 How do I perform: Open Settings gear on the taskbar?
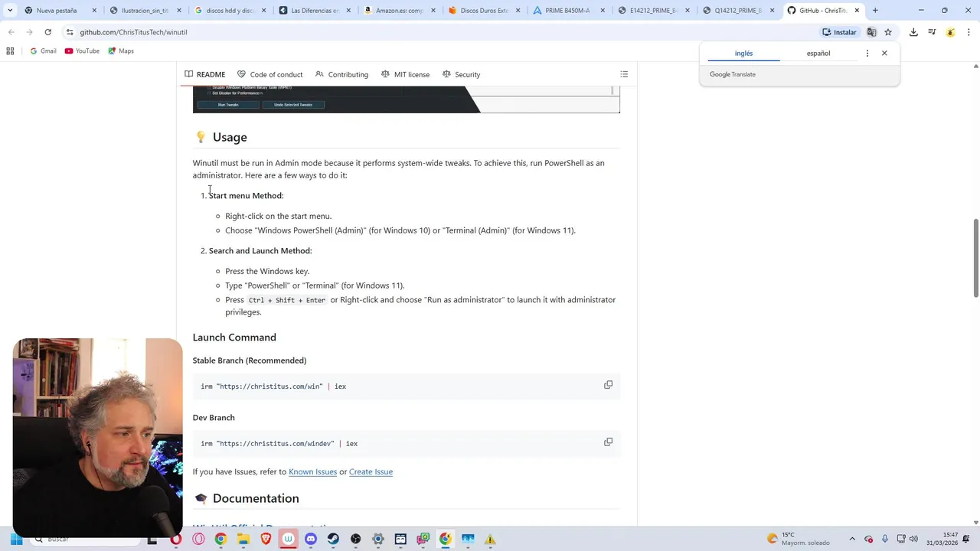377,539
